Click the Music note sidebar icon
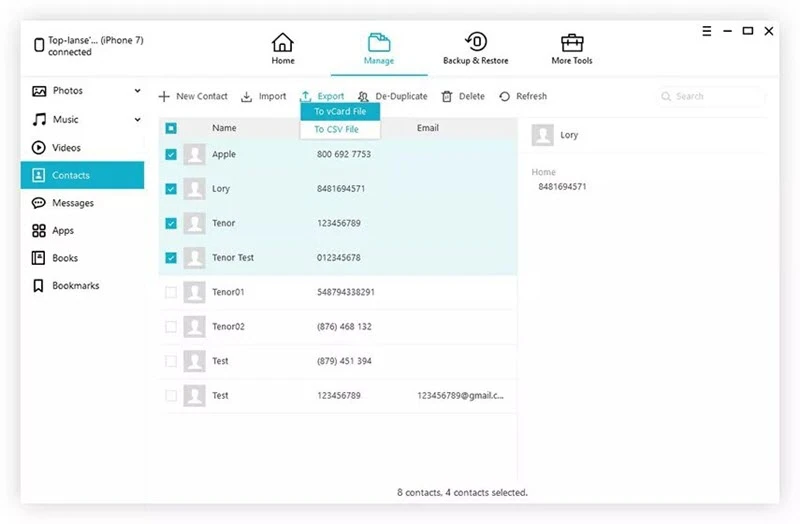 pyautogui.click(x=39, y=119)
